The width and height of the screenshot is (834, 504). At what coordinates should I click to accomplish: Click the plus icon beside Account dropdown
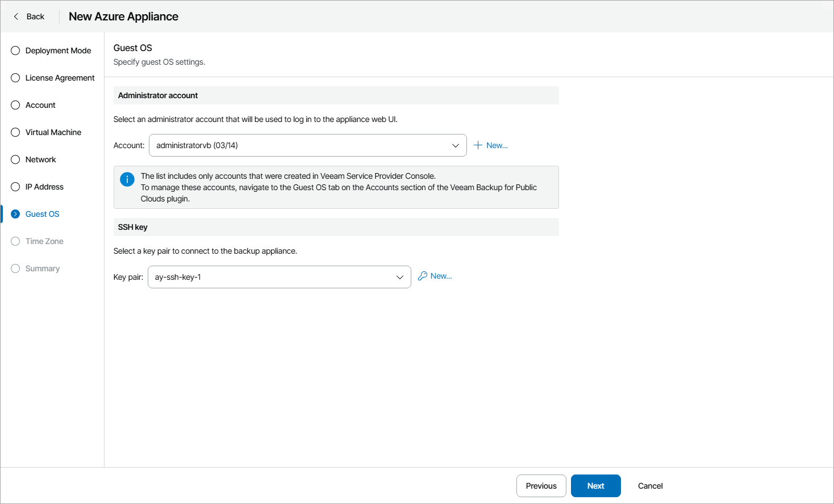tap(478, 145)
